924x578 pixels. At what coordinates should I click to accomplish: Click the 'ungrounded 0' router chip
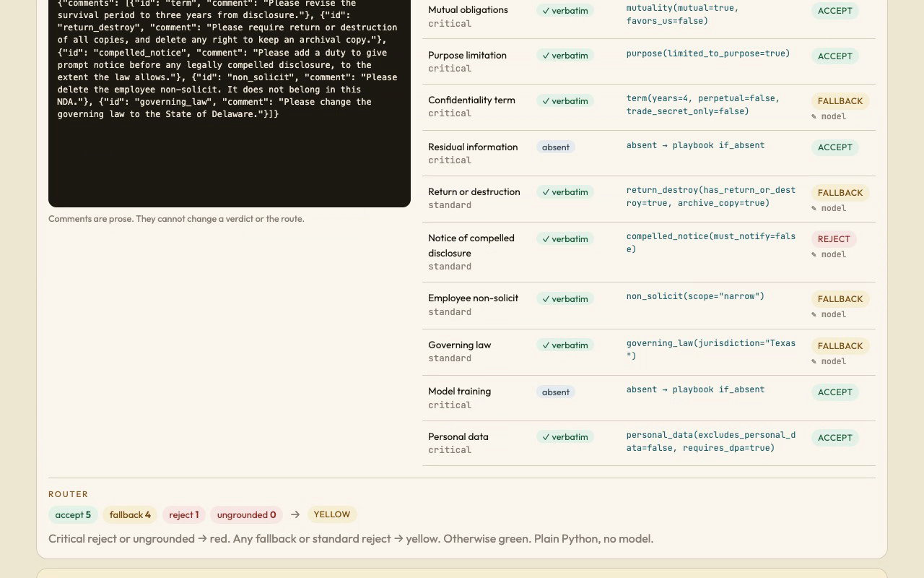tap(246, 515)
